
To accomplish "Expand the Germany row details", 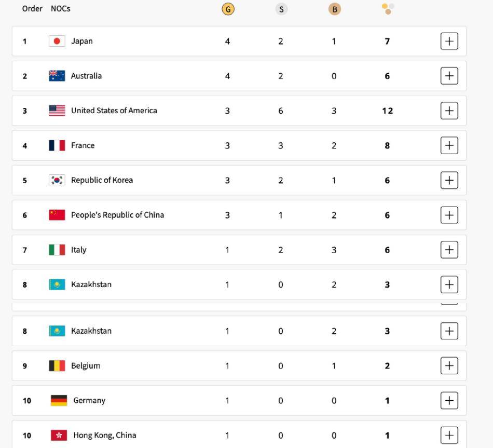I will point(449,400).
